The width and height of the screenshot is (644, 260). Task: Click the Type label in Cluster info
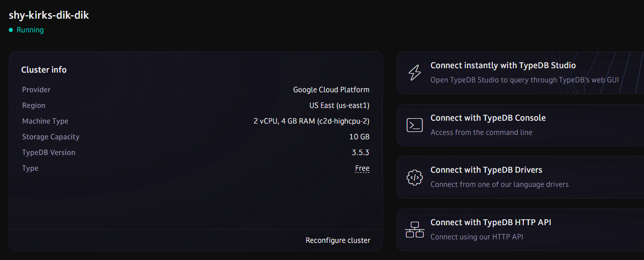click(x=30, y=168)
